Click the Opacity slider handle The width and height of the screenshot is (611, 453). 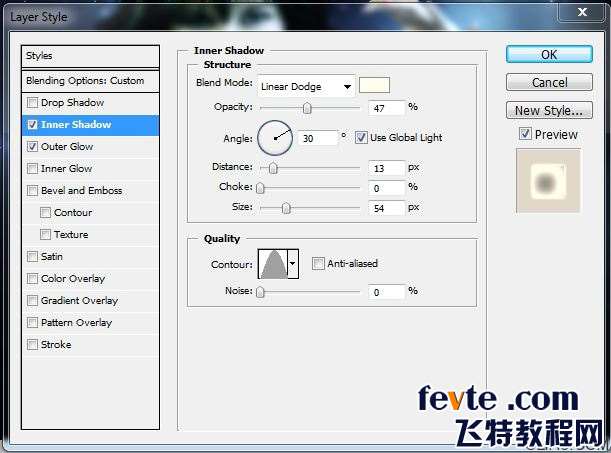point(307,108)
